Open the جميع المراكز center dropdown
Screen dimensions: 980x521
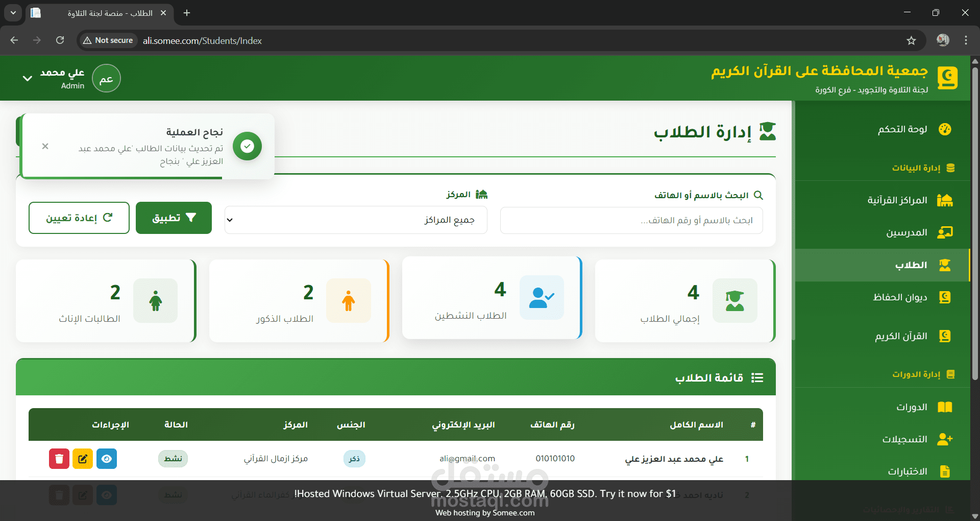point(356,220)
